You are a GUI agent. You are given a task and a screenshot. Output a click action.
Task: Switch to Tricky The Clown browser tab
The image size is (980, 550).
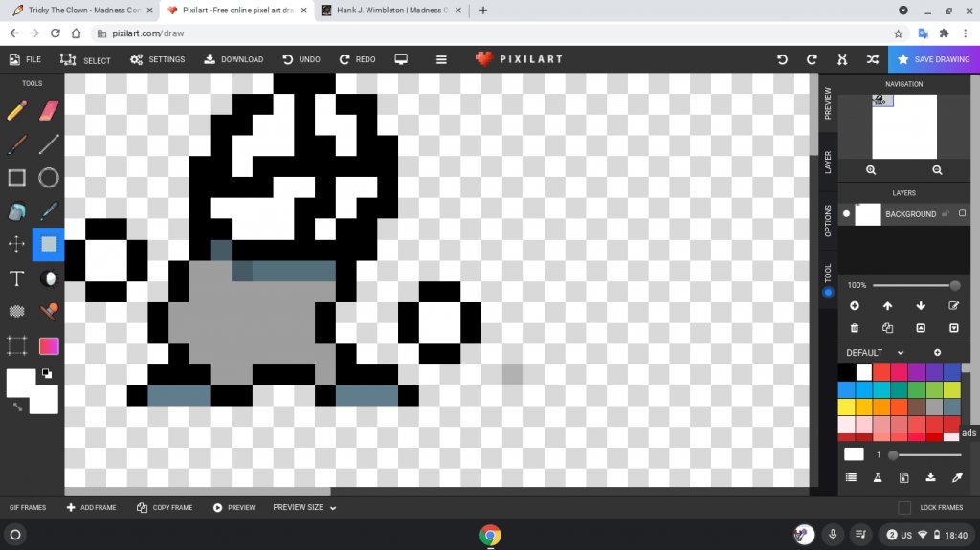tap(82, 10)
